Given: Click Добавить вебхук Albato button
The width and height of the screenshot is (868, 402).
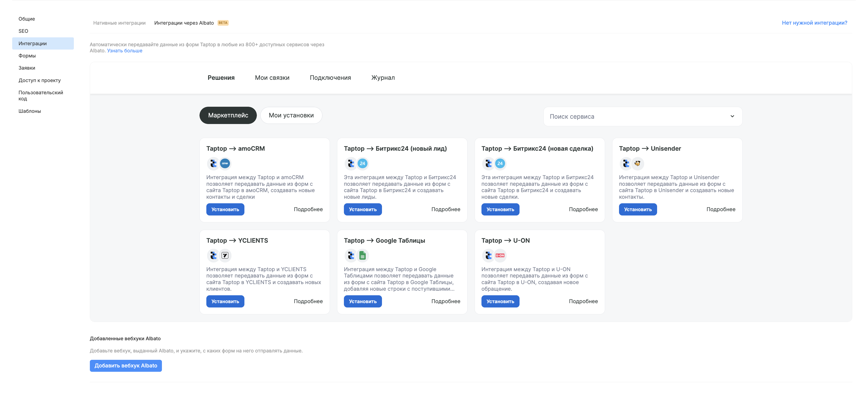Looking at the screenshot, I should (126, 366).
